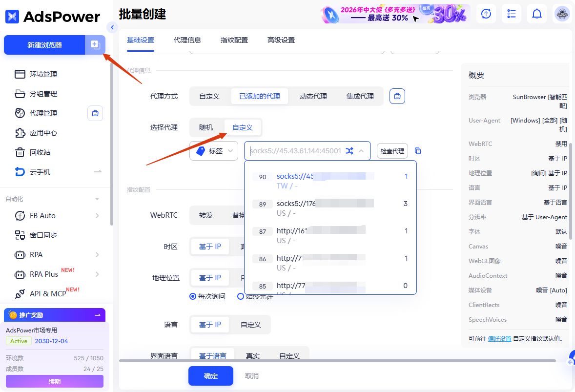Image resolution: width=575 pixels, height=392 pixels.
Task: Open the 2026 promotion banner
Action: point(395,14)
